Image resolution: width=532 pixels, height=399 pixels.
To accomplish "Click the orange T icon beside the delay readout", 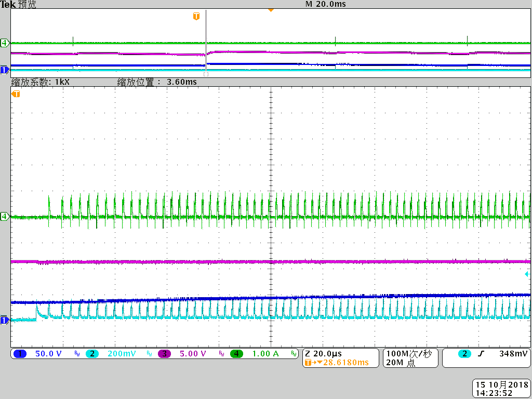I will [308, 363].
